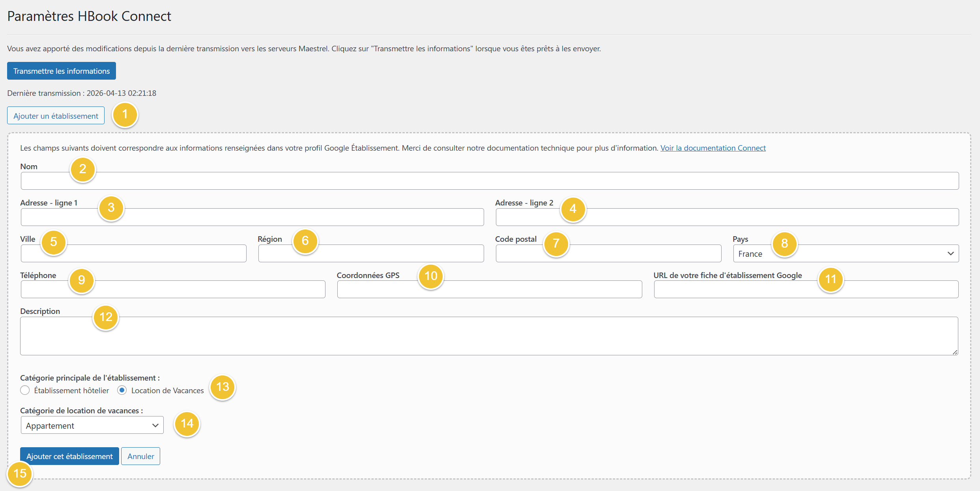Viewport: 980px width, 491px height.
Task: Focus the Téléphone input field
Action: (173, 289)
